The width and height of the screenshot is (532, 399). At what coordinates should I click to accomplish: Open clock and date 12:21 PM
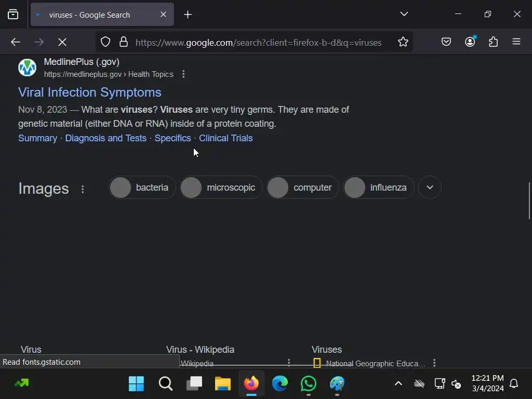[x=487, y=383]
